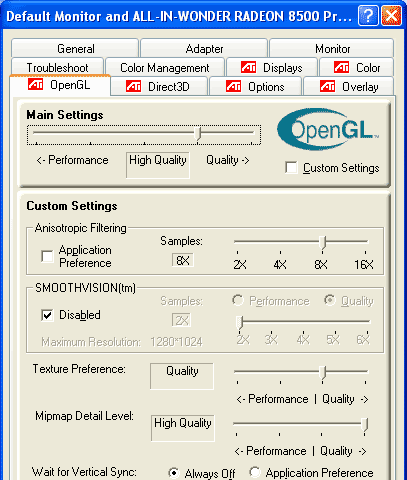
Task: Click the 6X label on SMOOTHVISION slider
Action: 363,340
